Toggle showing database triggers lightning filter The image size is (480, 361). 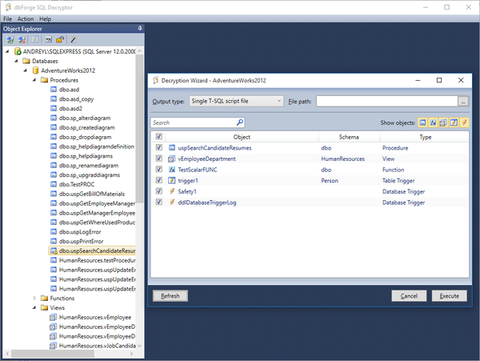[464, 123]
